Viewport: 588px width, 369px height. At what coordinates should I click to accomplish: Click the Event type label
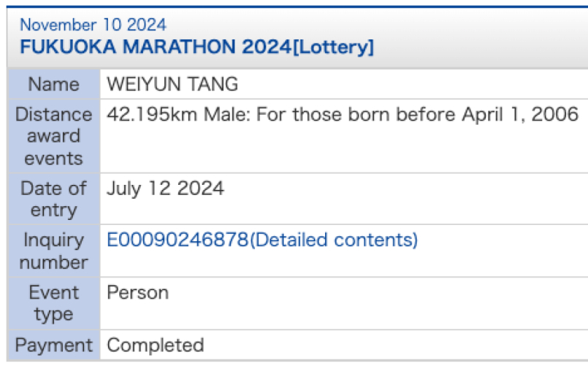(53, 303)
